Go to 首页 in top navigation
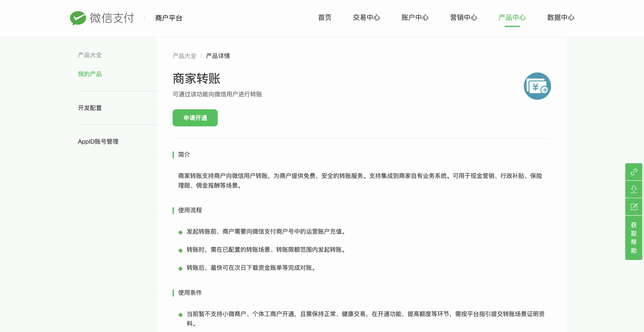Screen dimensions: 644x332 (x=325, y=17)
